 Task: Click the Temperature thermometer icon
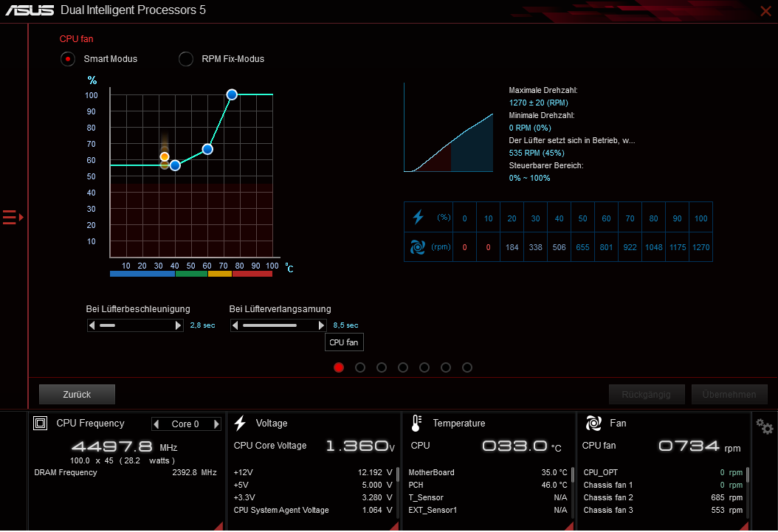[x=416, y=423]
